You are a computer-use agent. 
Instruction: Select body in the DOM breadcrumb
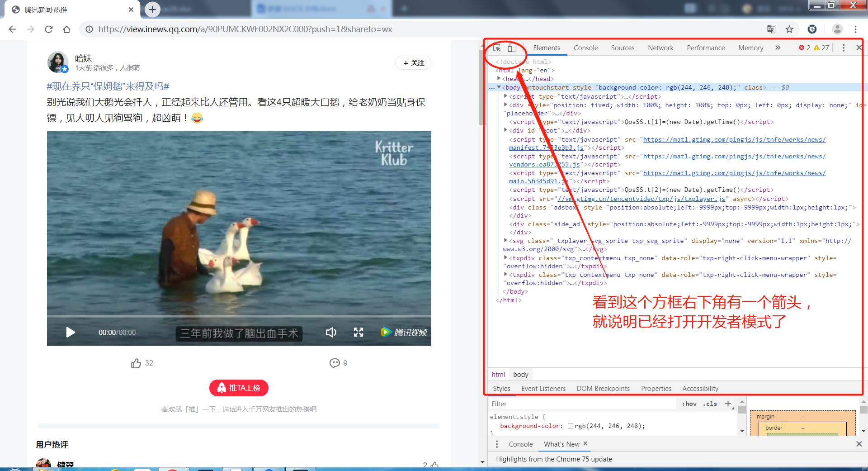[521, 375]
